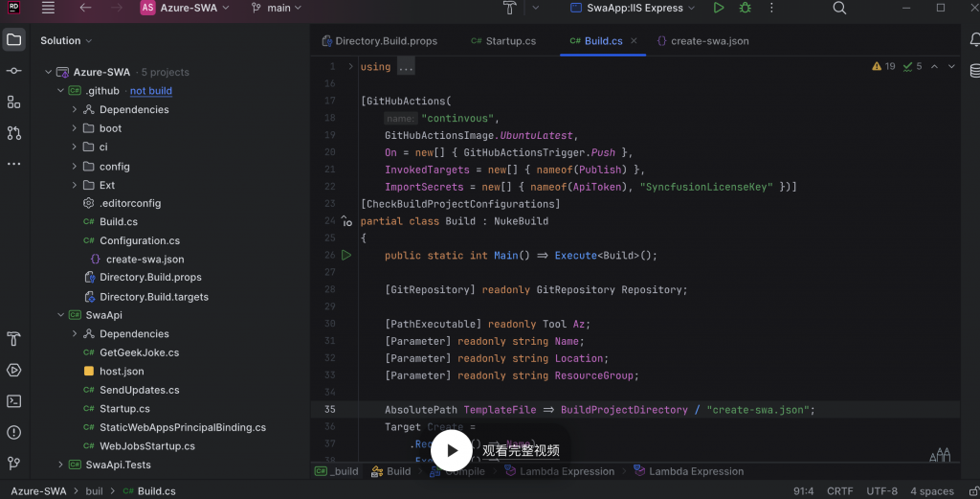Change CRTF line separator setting
The height and width of the screenshot is (499, 980).
pyautogui.click(x=839, y=491)
